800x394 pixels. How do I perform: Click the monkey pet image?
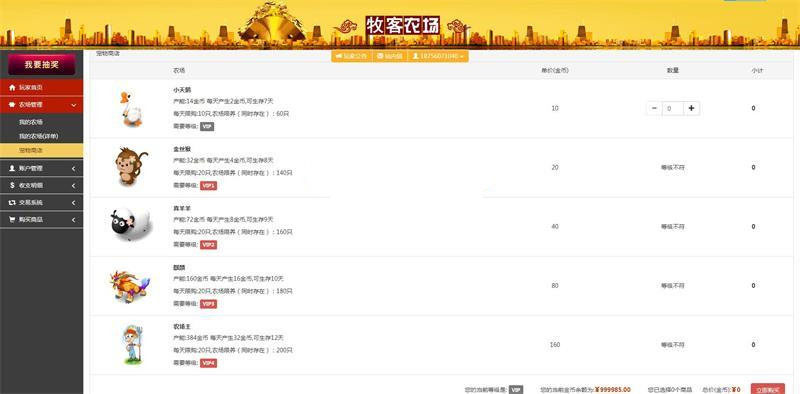click(x=131, y=166)
